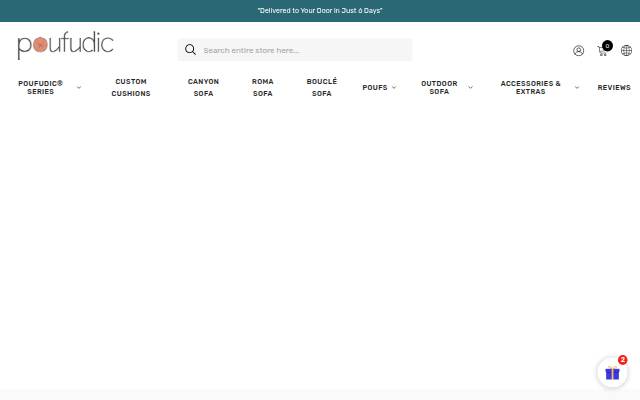Open the Poufudic® Series menu item

(x=40, y=87)
